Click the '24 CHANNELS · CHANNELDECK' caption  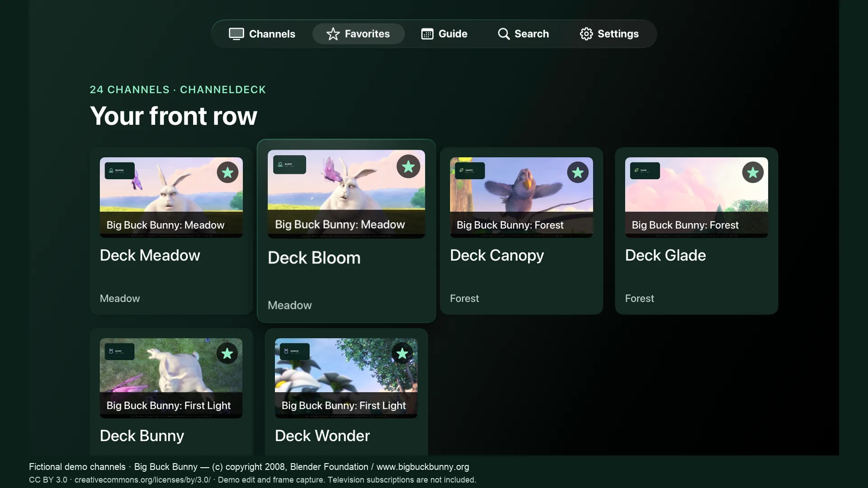point(178,89)
